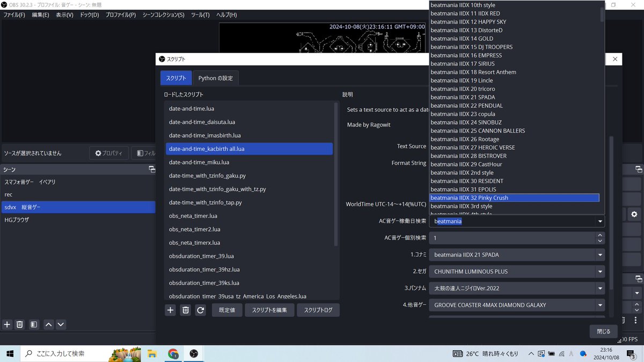The width and height of the screenshot is (644, 362).
Task: Show hidden tray icons chevron
Action: (x=531, y=354)
